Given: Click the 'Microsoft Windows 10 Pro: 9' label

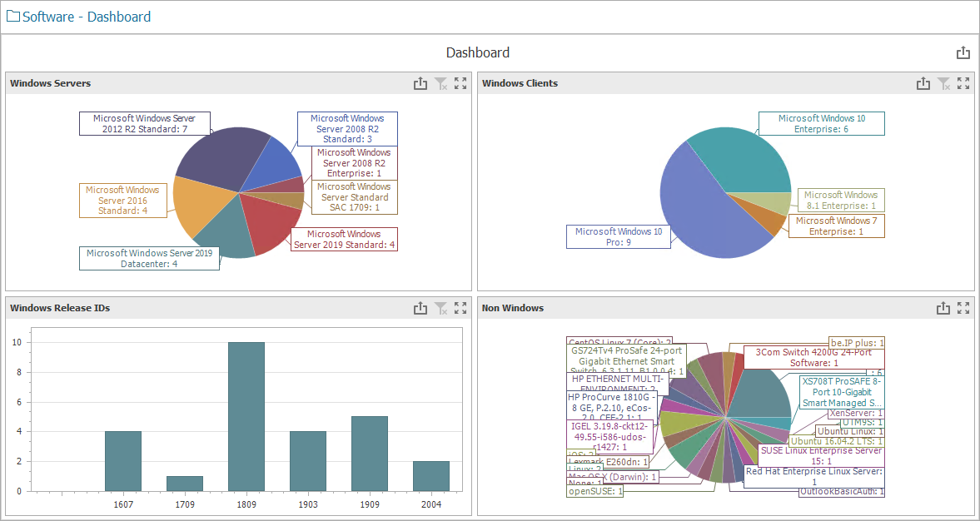Looking at the screenshot, I should pos(619,236).
